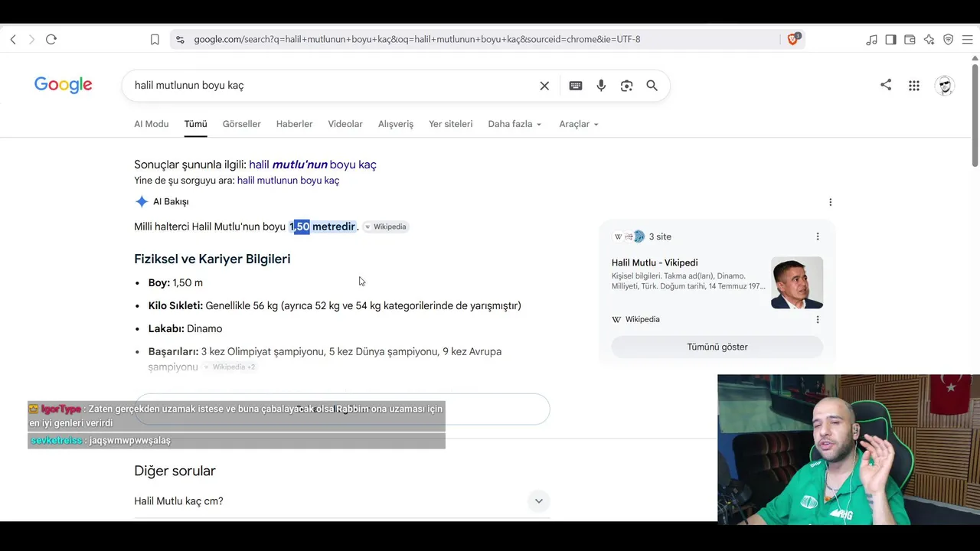Image resolution: width=980 pixels, height=551 pixels.
Task: Click the Diğer sorular heading
Action: tap(175, 471)
